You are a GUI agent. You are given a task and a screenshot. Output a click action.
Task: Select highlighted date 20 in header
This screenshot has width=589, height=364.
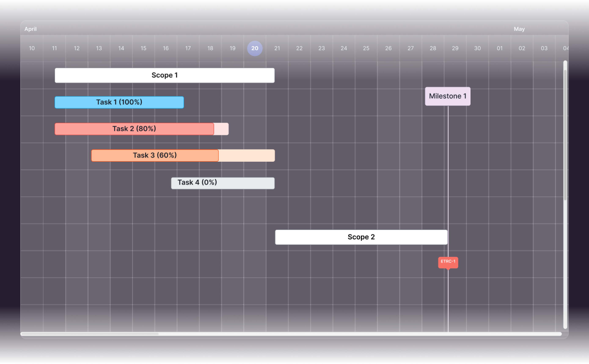coord(255,48)
